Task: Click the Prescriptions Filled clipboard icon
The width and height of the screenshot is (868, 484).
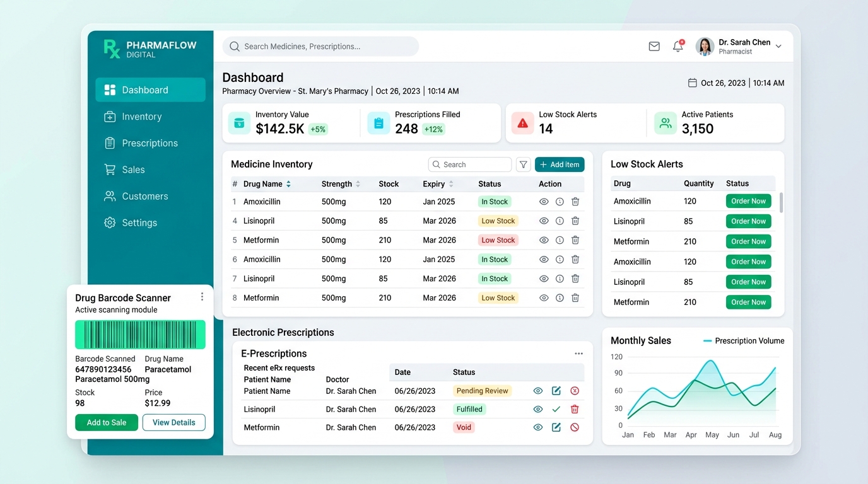Action: click(x=378, y=124)
